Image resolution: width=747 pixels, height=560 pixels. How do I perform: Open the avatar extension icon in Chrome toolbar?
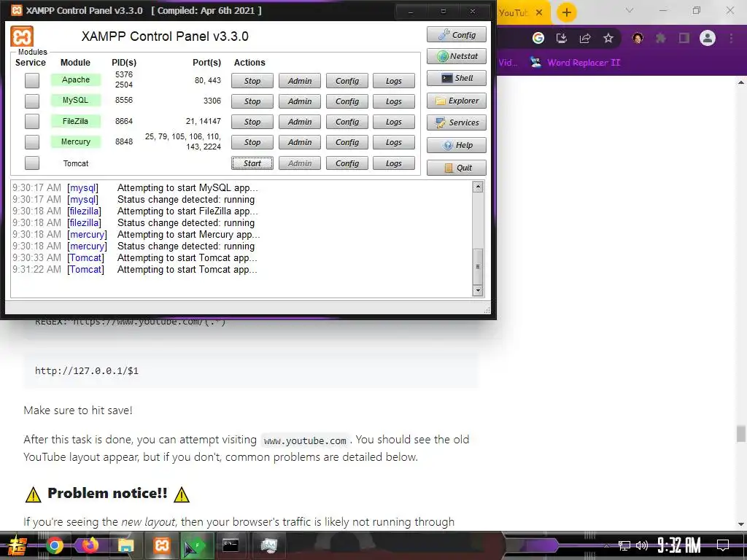[638, 38]
